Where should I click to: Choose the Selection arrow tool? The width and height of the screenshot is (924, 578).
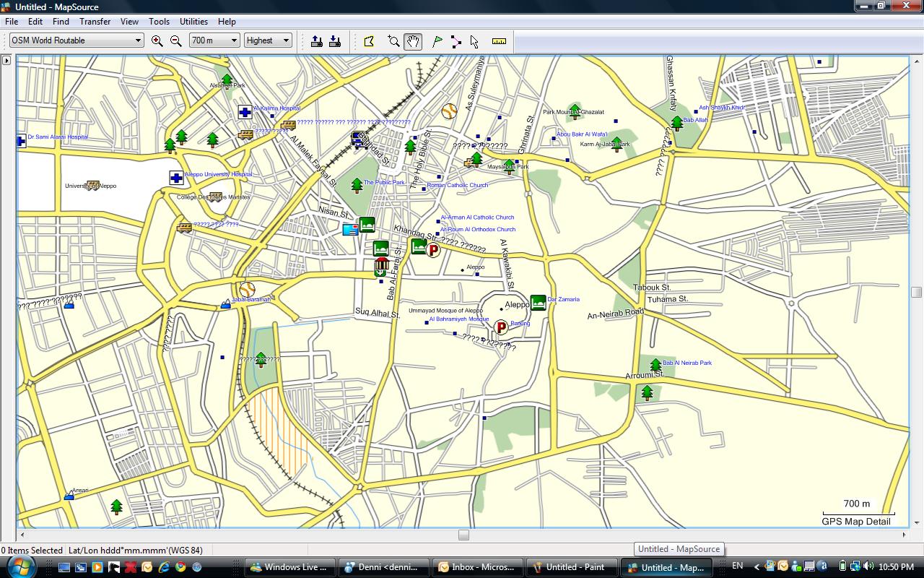click(474, 41)
